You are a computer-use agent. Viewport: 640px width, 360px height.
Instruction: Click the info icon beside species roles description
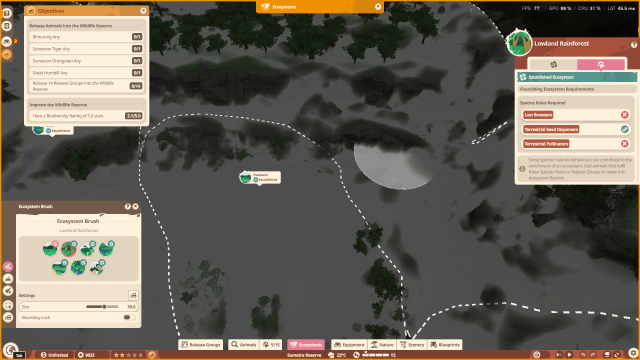tap(522, 169)
